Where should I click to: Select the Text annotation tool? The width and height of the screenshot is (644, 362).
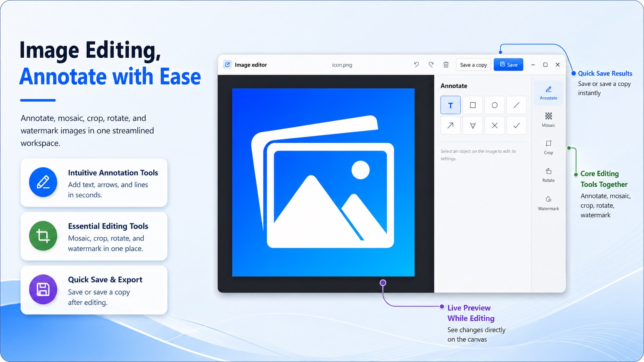450,105
